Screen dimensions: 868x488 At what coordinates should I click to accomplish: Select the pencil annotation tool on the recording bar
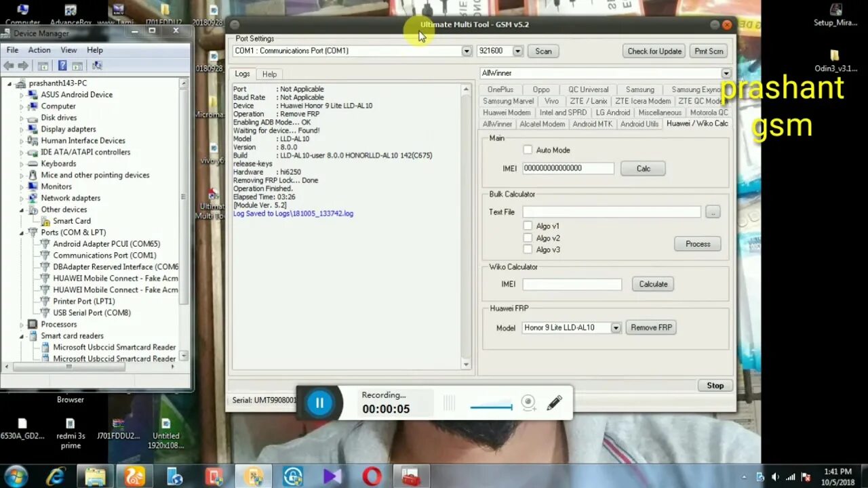pos(554,403)
